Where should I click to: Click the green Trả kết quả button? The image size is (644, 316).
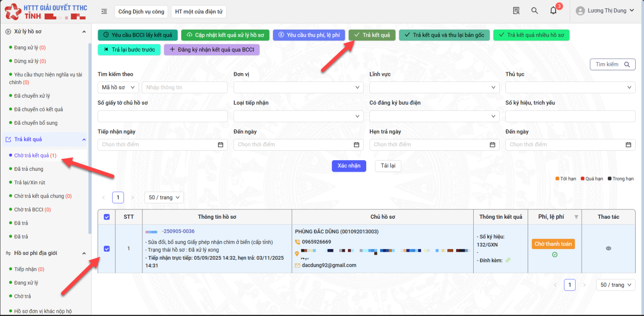click(372, 35)
